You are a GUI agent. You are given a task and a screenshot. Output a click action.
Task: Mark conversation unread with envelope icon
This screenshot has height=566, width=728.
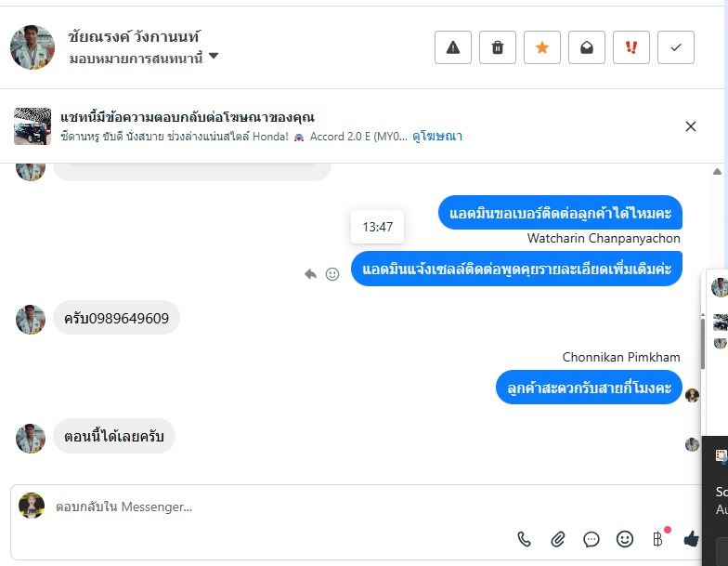[587, 47]
